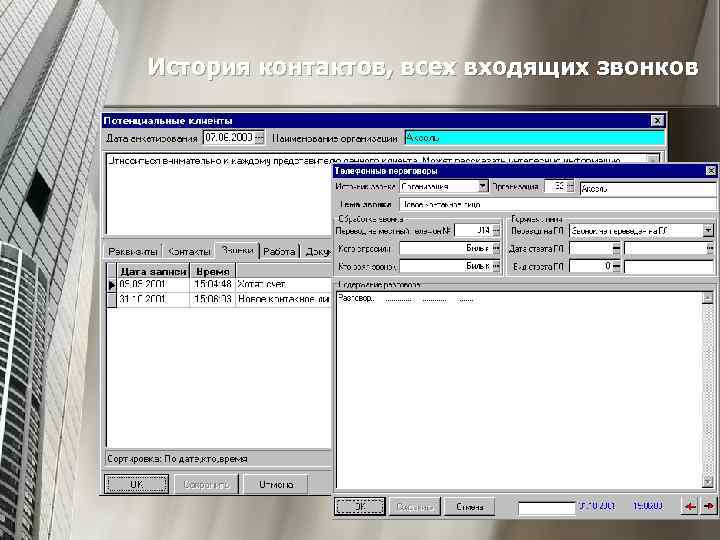
Task: Click 'Отмена' in 'Потенциальные клиенты' window
Action: click(276, 484)
